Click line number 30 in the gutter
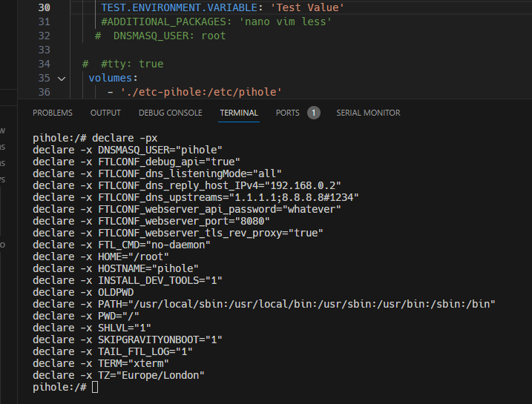This screenshot has width=532, height=404. click(43, 7)
